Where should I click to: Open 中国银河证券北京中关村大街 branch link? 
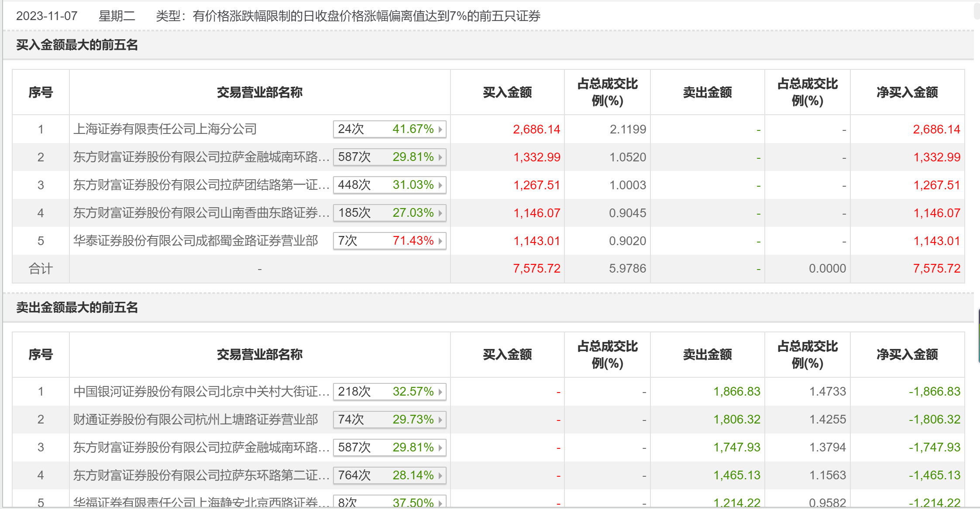pyautogui.click(x=201, y=392)
